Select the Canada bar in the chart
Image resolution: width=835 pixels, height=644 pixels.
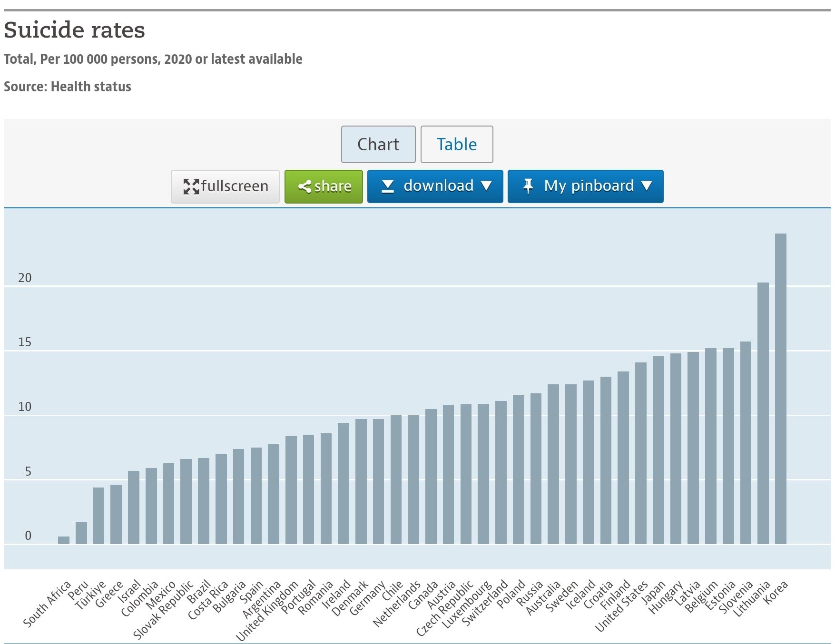[x=431, y=477]
